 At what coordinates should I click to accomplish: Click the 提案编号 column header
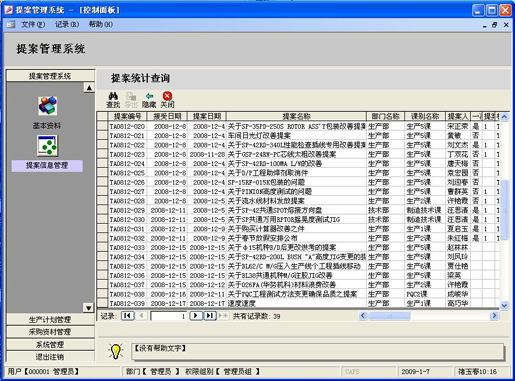click(x=127, y=116)
